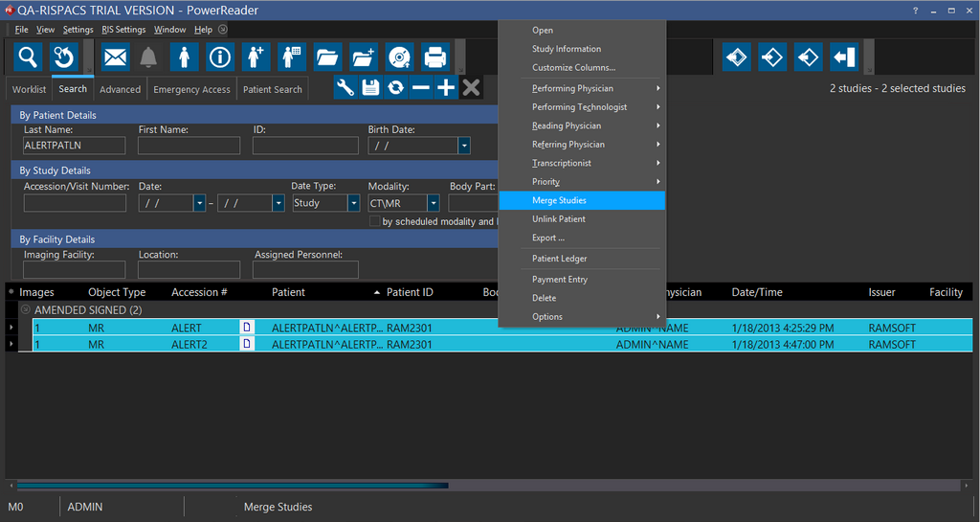Click the wrench settings icon
The width and height of the screenshot is (980, 522).
click(x=345, y=87)
